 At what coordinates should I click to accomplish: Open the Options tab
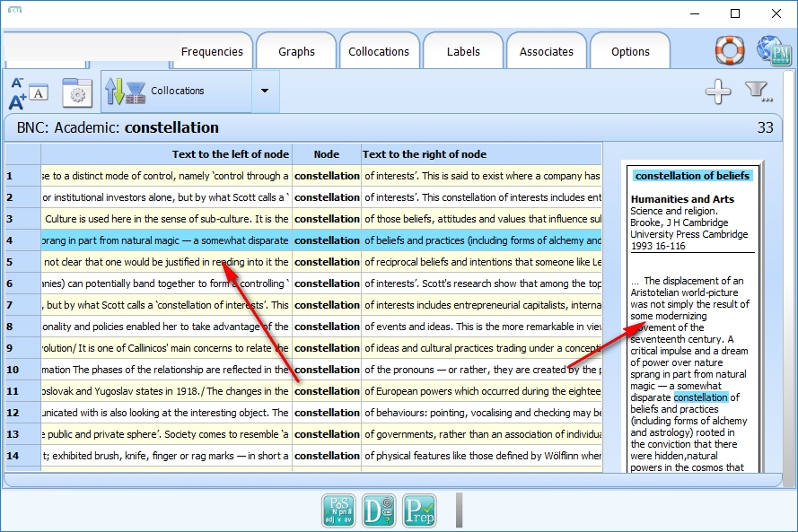pyautogui.click(x=630, y=52)
